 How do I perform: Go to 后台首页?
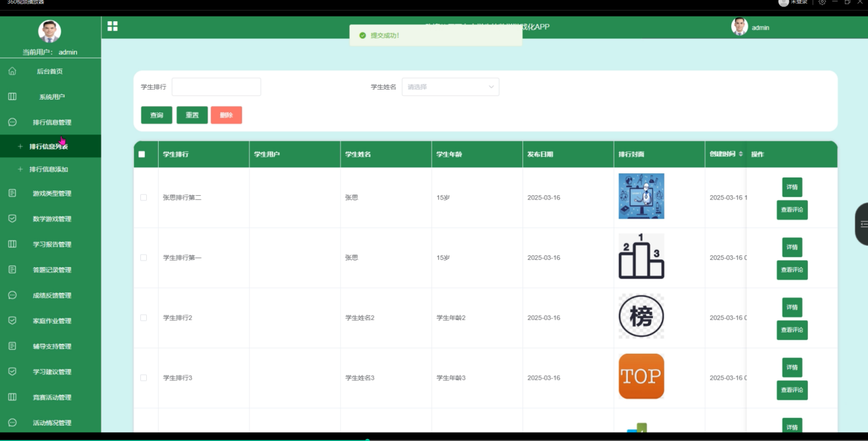[x=50, y=71]
